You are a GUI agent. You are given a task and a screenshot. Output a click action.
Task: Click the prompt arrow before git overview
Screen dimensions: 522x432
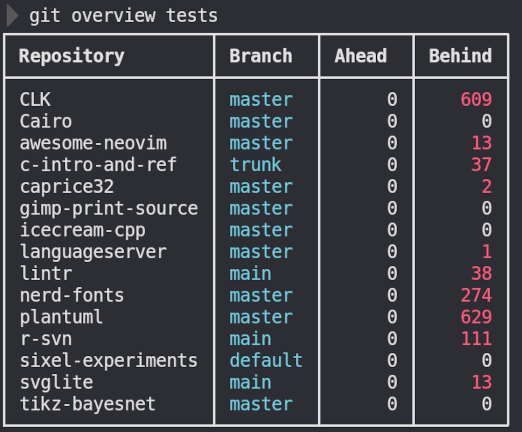[12, 16]
